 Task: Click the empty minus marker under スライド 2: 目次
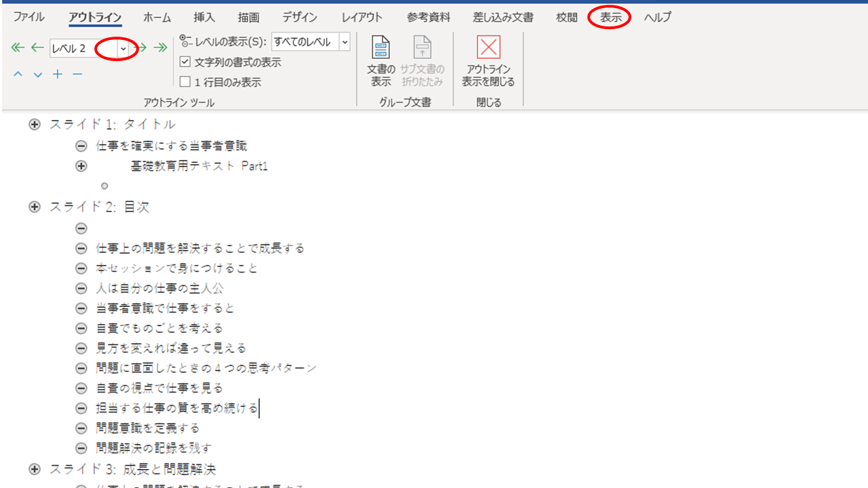click(x=81, y=228)
